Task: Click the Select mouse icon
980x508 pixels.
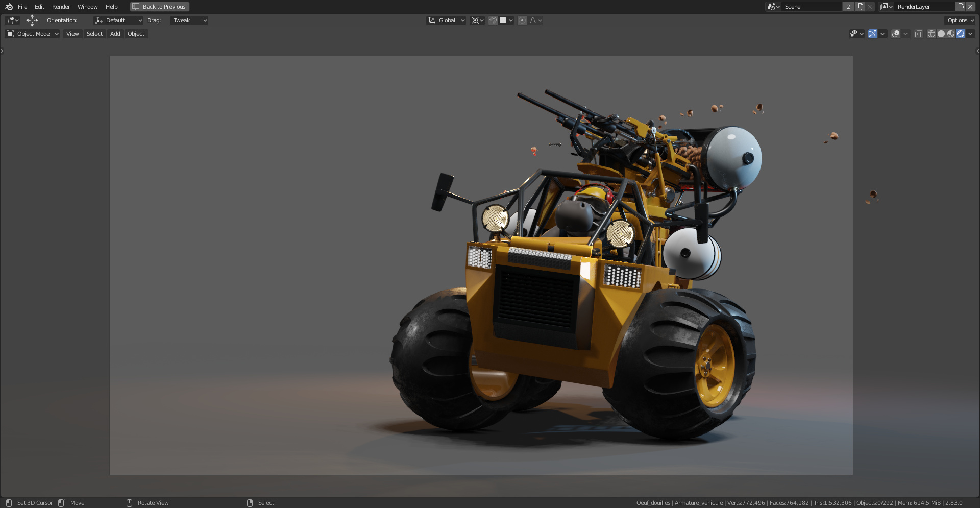Action: pyautogui.click(x=250, y=503)
